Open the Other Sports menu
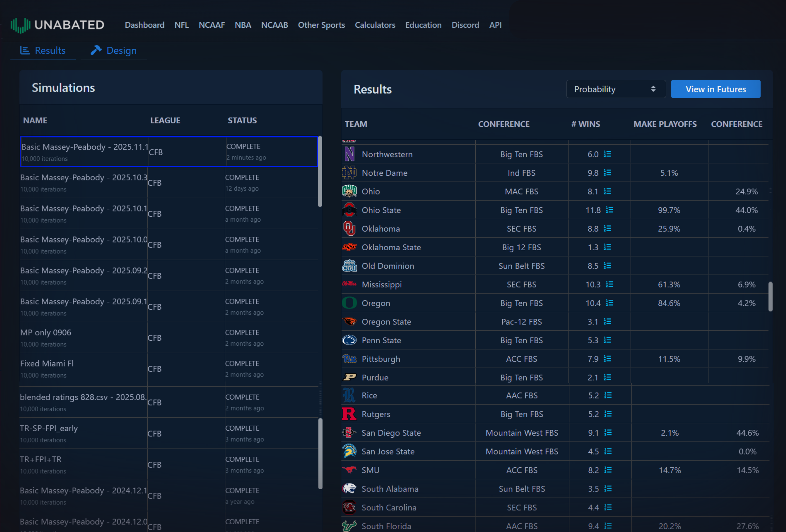The image size is (786, 532). coord(321,25)
